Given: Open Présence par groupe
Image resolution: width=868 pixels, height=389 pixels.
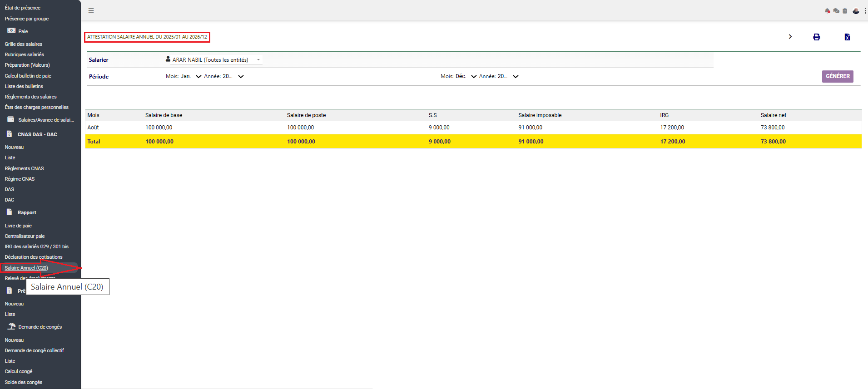Looking at the screenshot, I should (x=27, y=19).
